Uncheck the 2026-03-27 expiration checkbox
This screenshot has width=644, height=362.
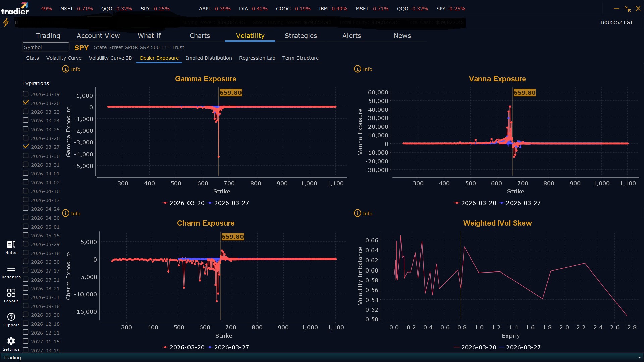point(26,146)
